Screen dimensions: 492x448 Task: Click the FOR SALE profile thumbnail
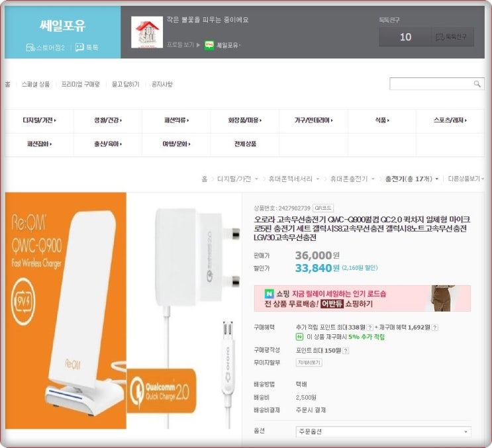pos(147,32)
